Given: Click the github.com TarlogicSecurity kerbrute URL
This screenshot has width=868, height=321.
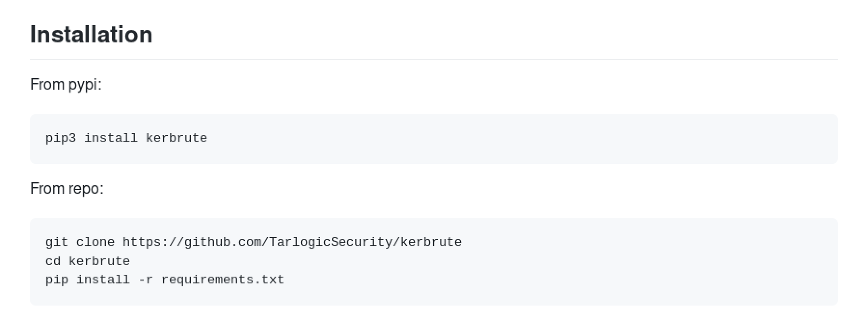Looking at the screenshot, I should coord(292,242).
